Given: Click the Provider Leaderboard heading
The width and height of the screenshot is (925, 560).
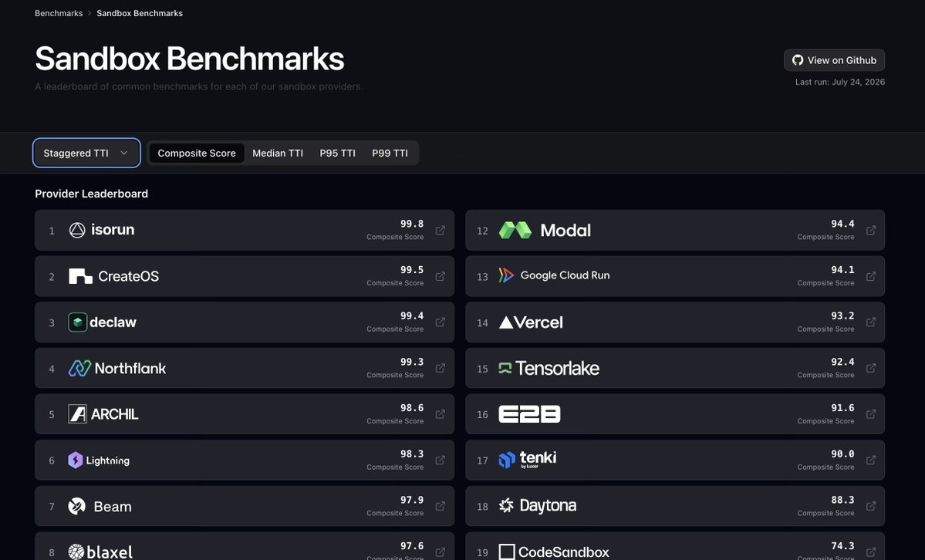Looking at the screenshot, I should pyautogui.click(x=92, y=194).
